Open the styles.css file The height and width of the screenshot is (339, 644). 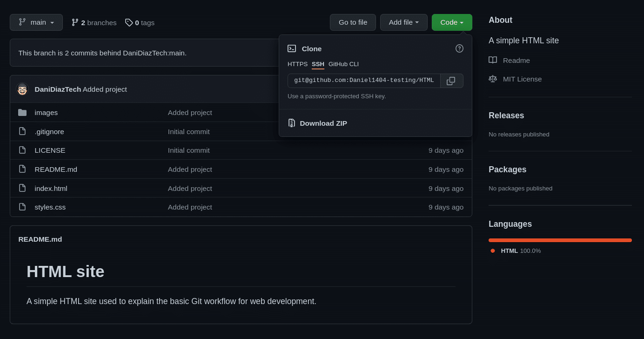[50, 207]
